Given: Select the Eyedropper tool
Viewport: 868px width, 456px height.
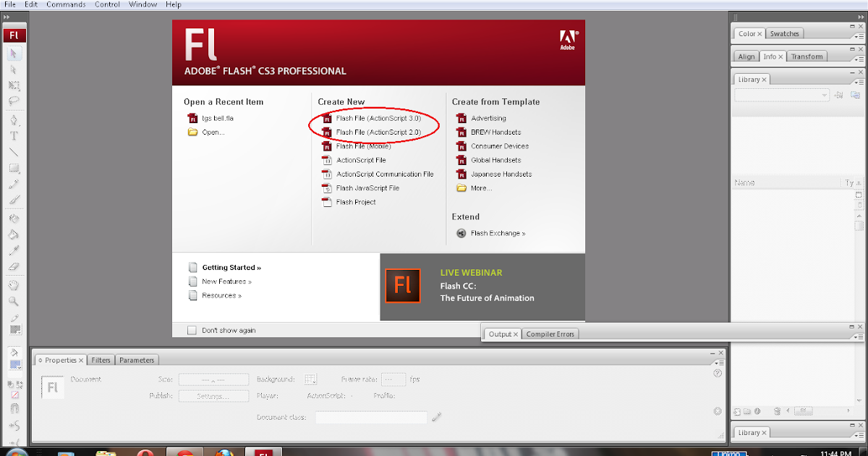Looking at the screenshot, I should click(14, 250).
